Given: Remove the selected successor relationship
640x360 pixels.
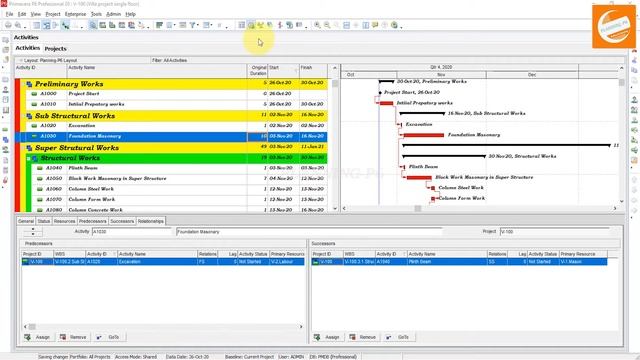Looking at the screenshot, I should point(362,337).
